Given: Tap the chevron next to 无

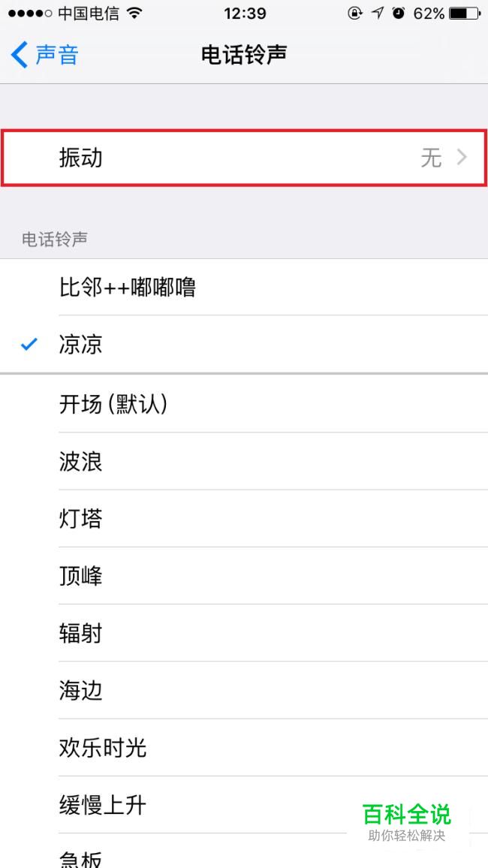Looking at the screenshot, I should coord(462,158).
